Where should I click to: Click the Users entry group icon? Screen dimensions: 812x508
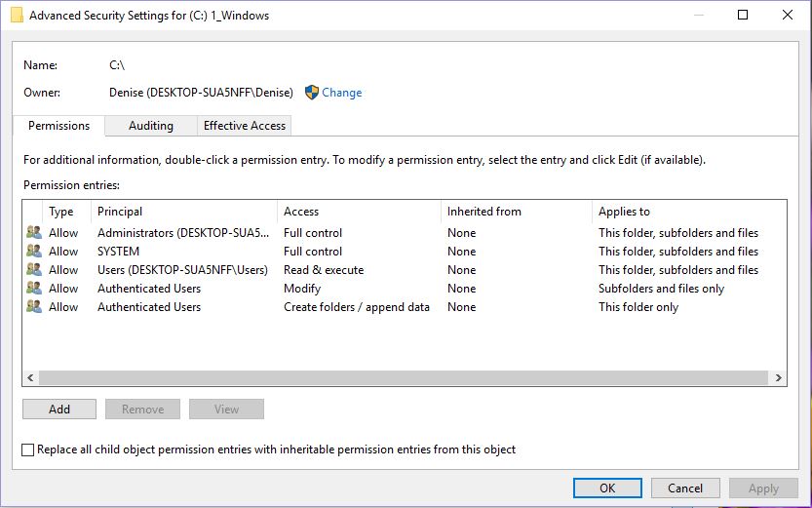point(34,270)
